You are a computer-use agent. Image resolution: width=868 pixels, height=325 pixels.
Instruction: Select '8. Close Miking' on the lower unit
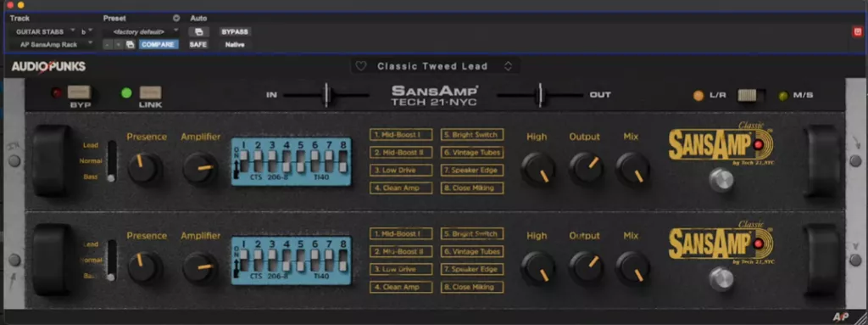[x=472, y=288]
